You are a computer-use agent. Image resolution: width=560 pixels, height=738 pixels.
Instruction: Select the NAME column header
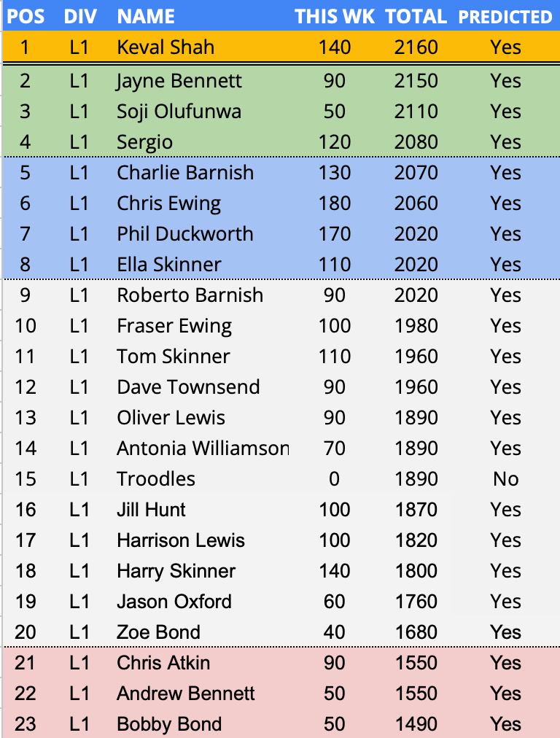pos(146,17)
